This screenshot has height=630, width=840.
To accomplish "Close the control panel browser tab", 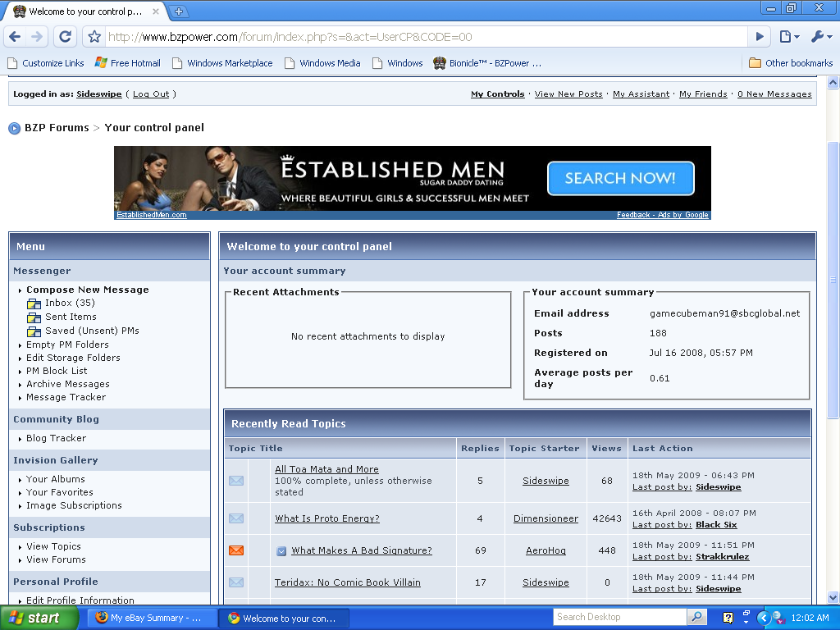I will point(155,11).
